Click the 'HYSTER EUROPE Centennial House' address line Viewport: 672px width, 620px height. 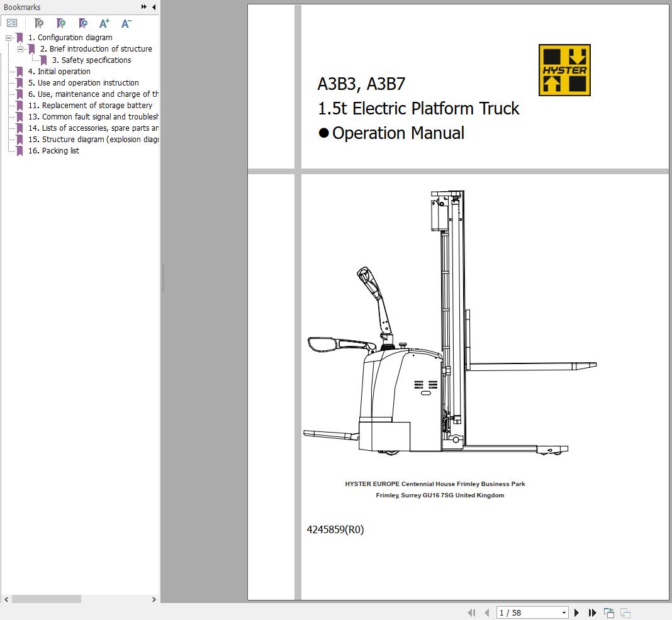(x=435, y=484)
